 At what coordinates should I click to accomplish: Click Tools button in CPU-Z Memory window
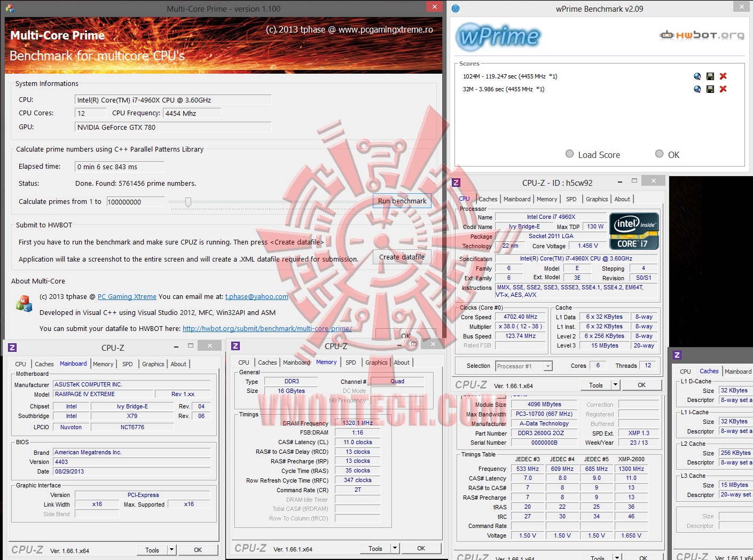click(x=375, y=548)
